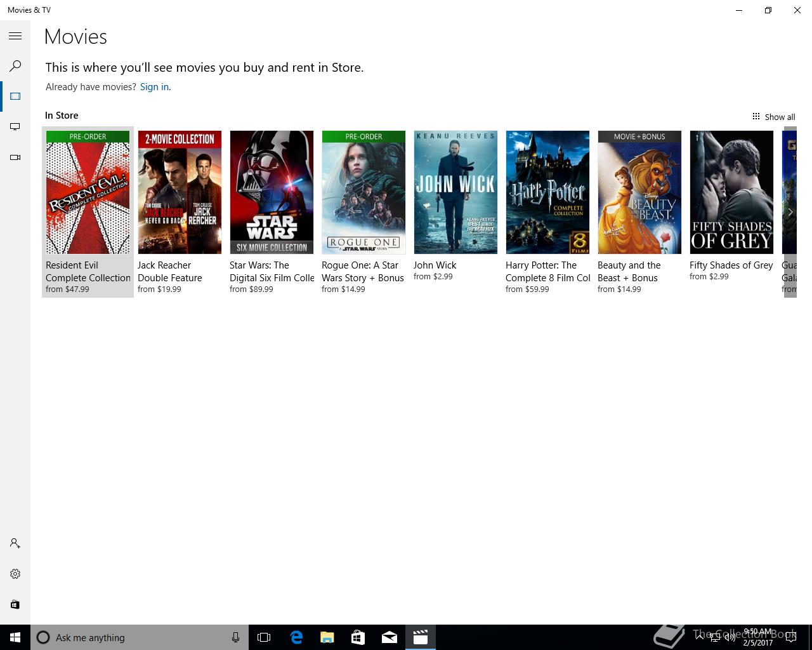Restore down the Movies & TV window
This screenshot has height=650, width=812.
point(768,10)
